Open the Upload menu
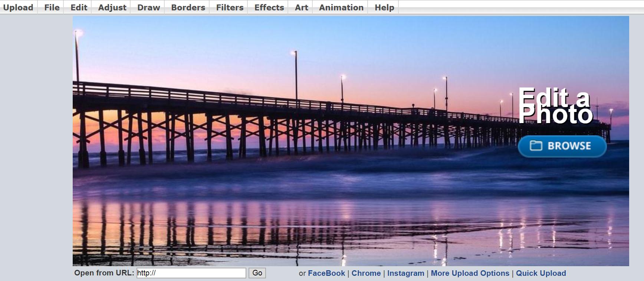 (x=18, y=7)
